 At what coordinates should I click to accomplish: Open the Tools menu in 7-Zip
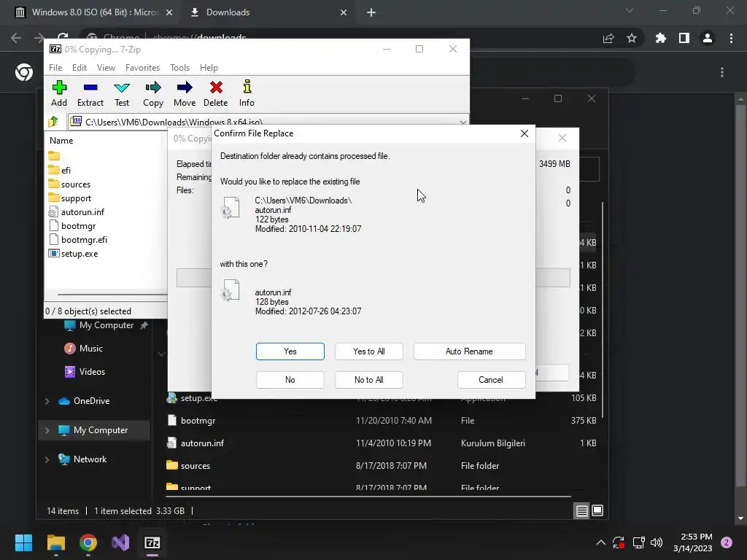(179, 68)
